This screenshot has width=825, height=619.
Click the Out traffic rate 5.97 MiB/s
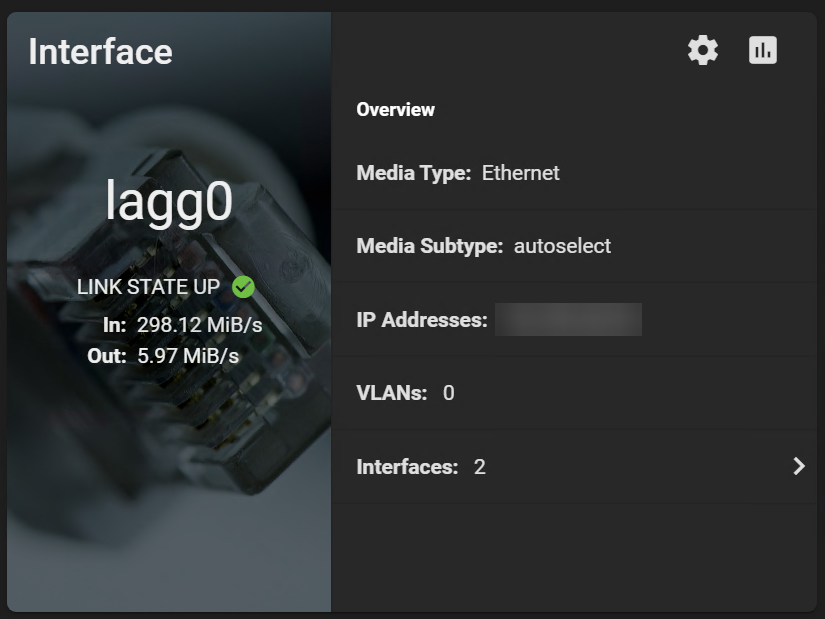coord(188,355)
